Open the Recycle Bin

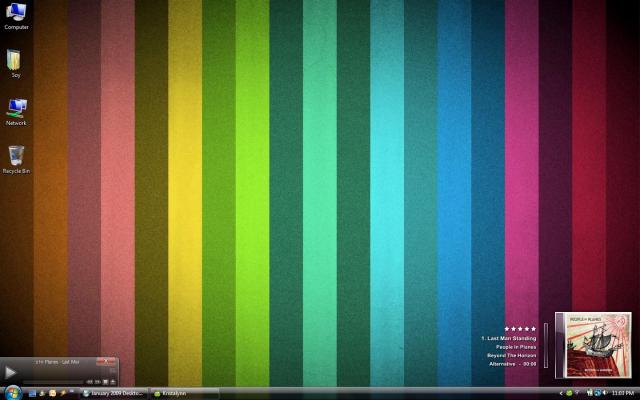[x=16, y=158]
